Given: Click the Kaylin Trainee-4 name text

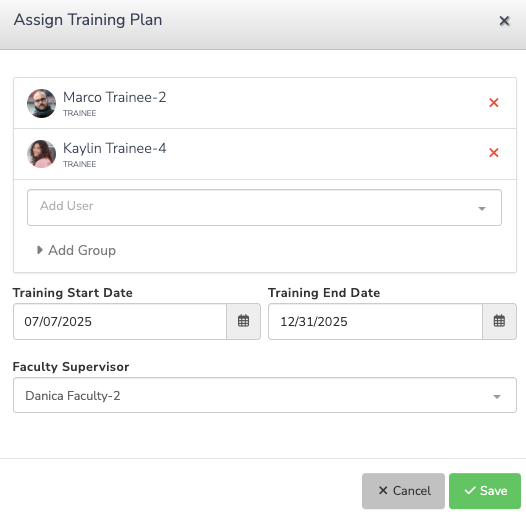Looking at the screenshot, I should [114, 148].
